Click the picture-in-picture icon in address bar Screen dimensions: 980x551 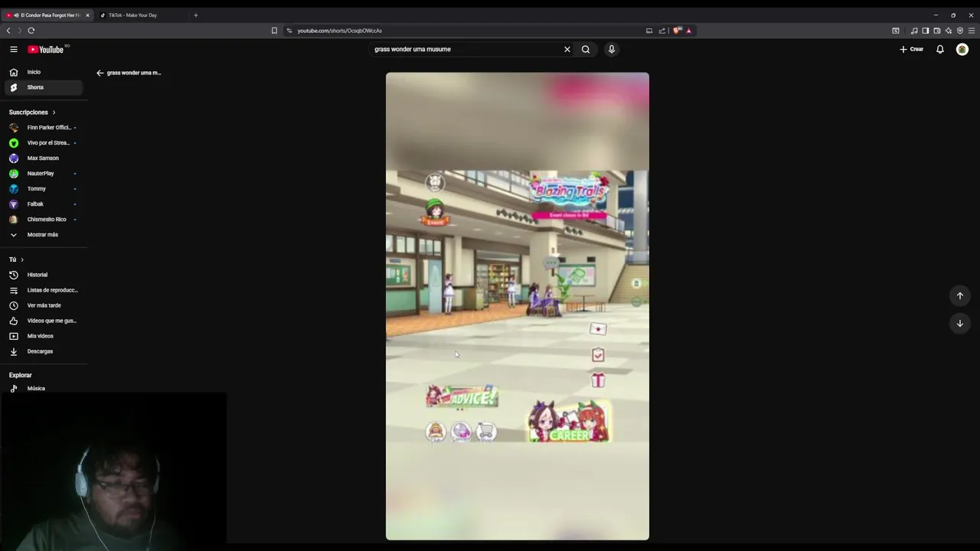tap(649, 31)
